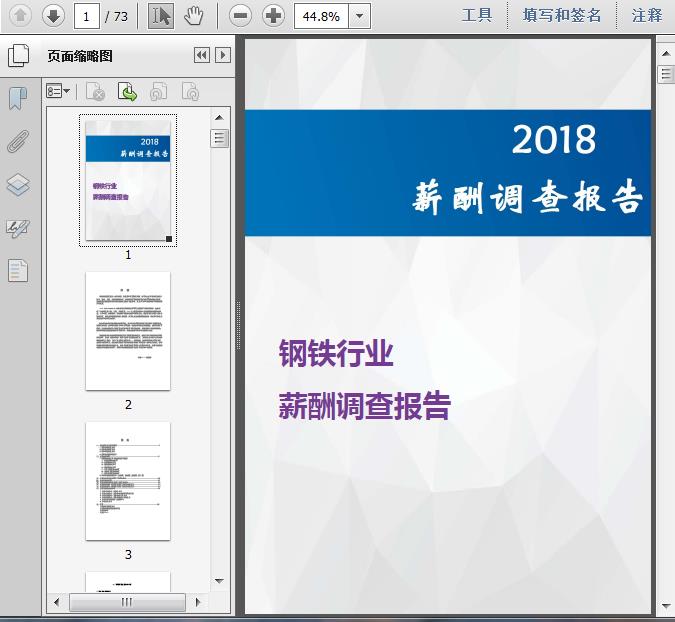The width and height of the screenshot is (675, 622).
Task: Open the signatures panel in sidebar
Action: coord(18,228)
